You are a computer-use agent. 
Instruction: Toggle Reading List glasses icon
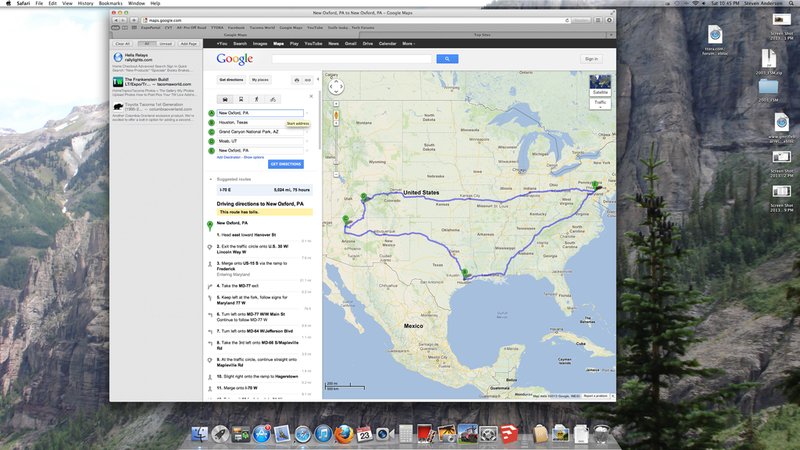(x=116, y=28)
